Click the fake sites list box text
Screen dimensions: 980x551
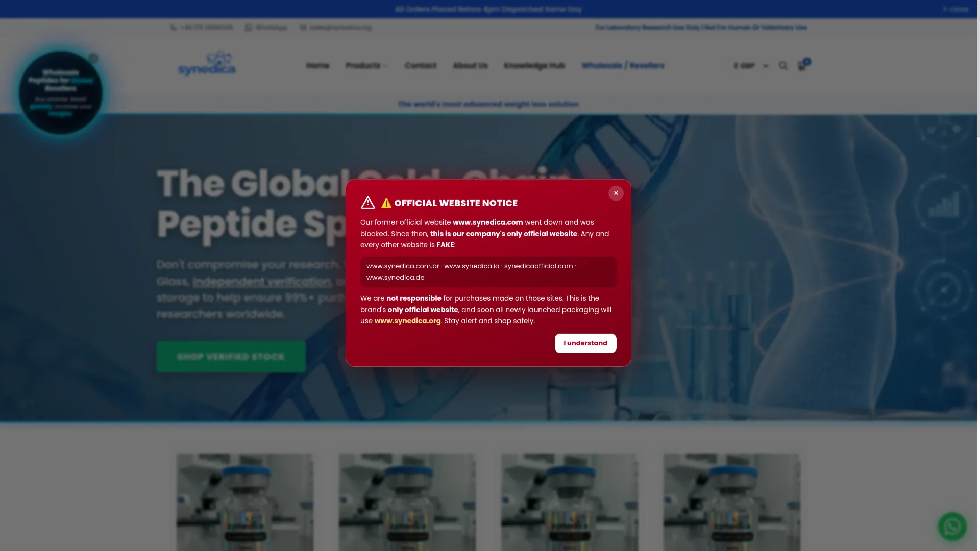(488, 272)
